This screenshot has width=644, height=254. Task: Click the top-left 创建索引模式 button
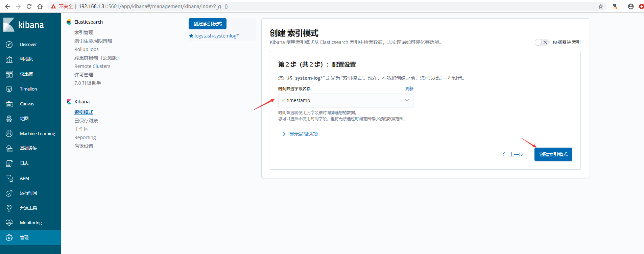(x=208, y=24)
